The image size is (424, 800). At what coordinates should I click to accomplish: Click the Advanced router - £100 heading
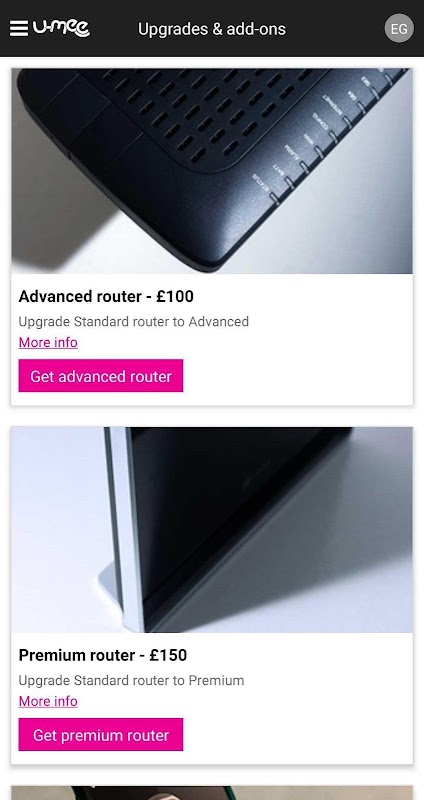(106, 296)
